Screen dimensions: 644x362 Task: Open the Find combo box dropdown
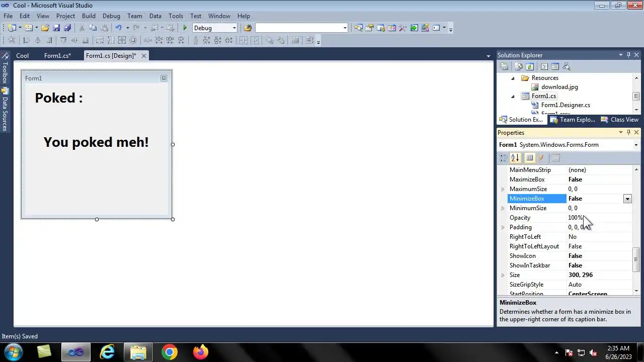coord(345,28)
